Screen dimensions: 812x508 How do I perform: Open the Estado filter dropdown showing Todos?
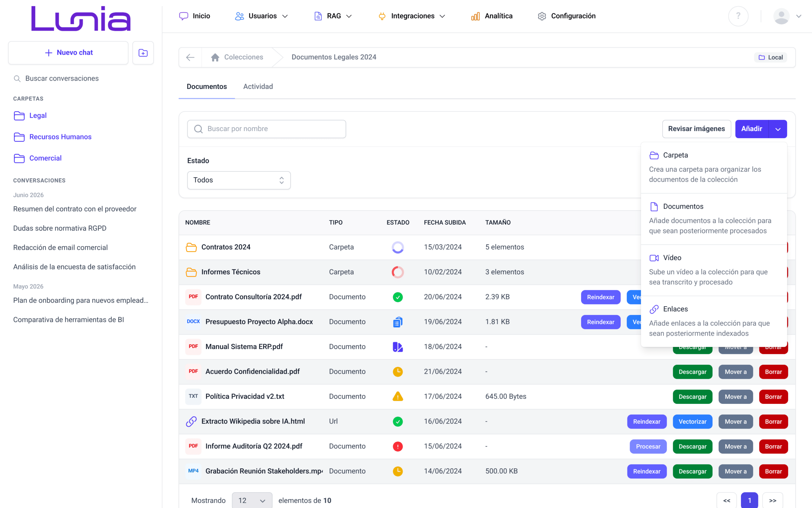pyautogui.click(x=239, y=180)
